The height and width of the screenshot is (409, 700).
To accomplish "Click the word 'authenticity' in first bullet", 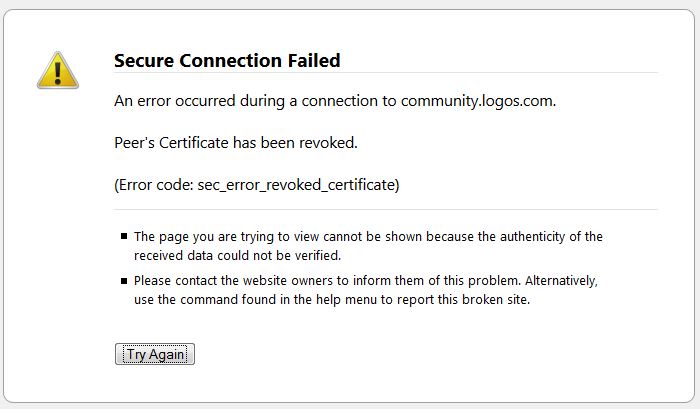I will pyautogui.click(x=533, y=237).
